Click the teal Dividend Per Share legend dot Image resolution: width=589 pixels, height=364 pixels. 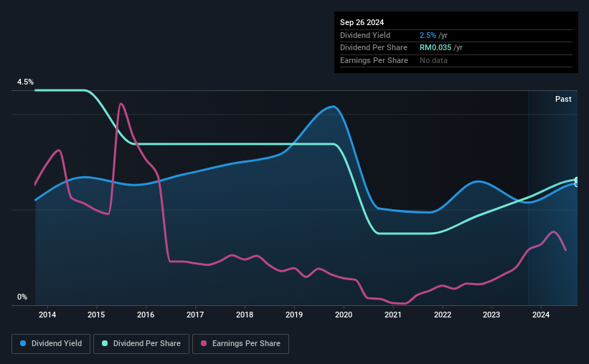tap(105, 343)
